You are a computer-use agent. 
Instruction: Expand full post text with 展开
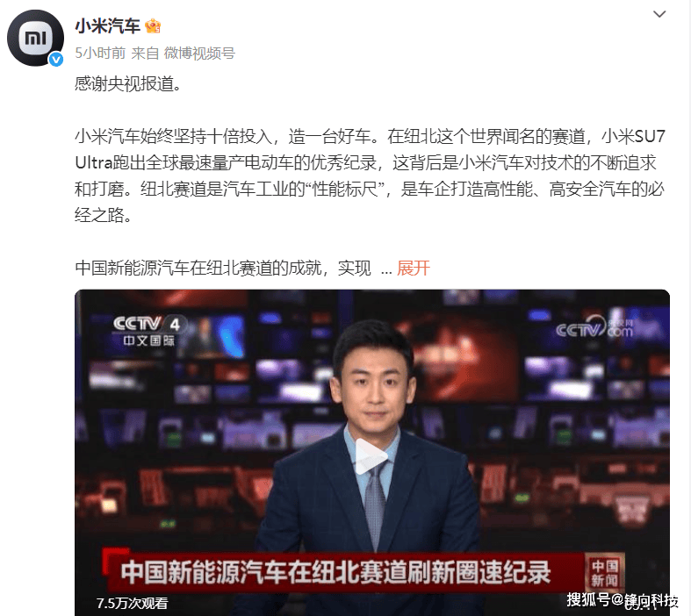[x=413, y=268]
